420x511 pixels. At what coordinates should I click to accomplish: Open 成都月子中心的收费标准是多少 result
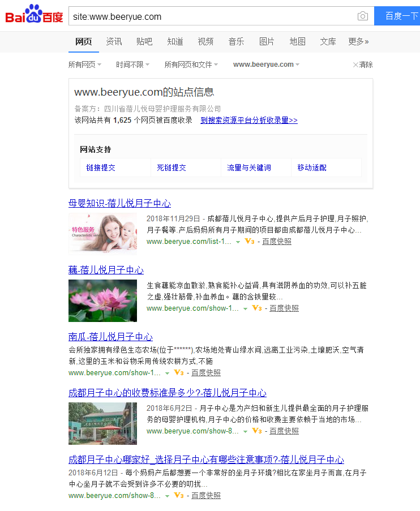pos(168,393)
